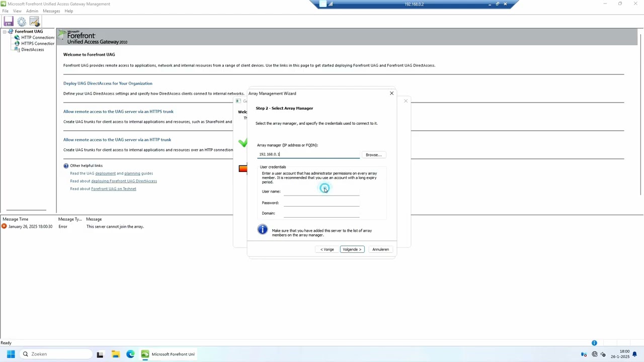Screen dimensions: 644x362
Task: Open the File menu
Action: pyautogui.click(x=5, y=11)
